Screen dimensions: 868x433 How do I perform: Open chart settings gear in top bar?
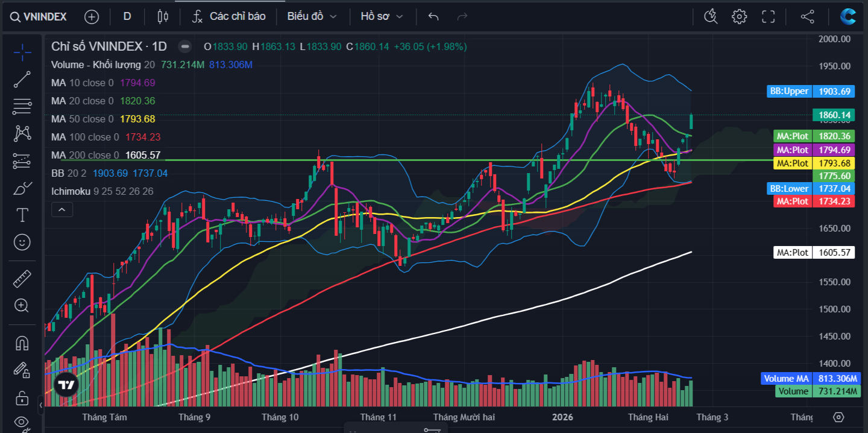tap(740, 16)
